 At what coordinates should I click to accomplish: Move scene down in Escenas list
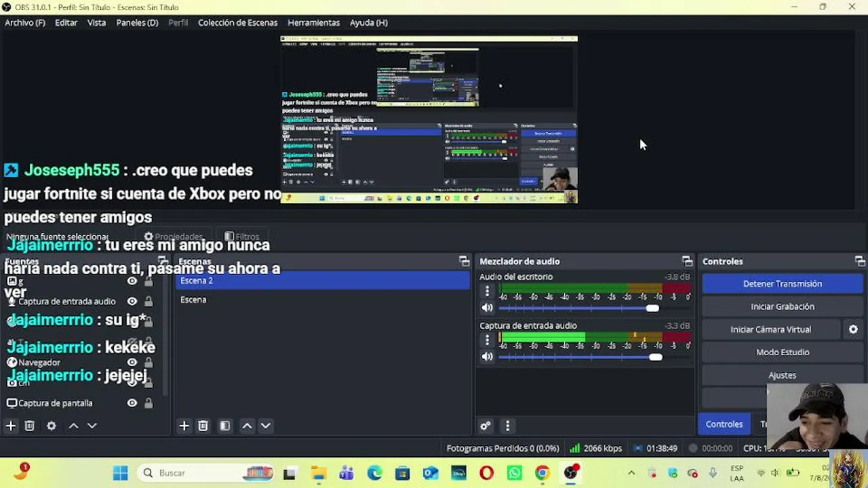click(266, 426)
